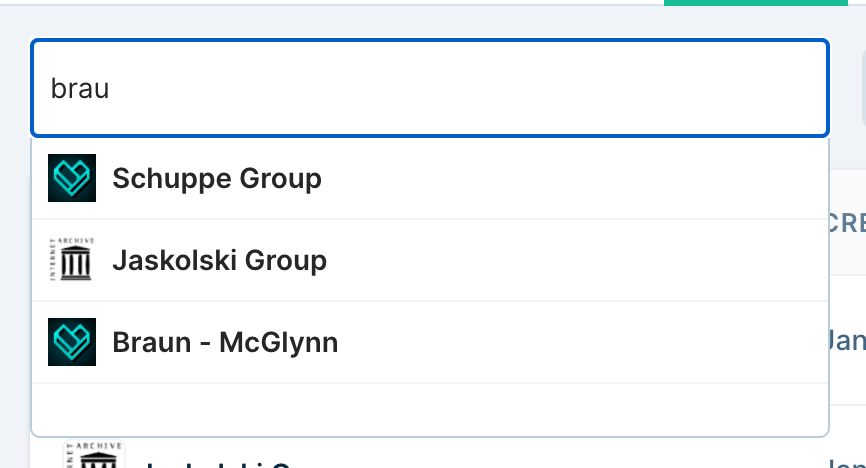Open the green-underlined tab at the top
The image size is (866, 468).
(x=764, y=3)
